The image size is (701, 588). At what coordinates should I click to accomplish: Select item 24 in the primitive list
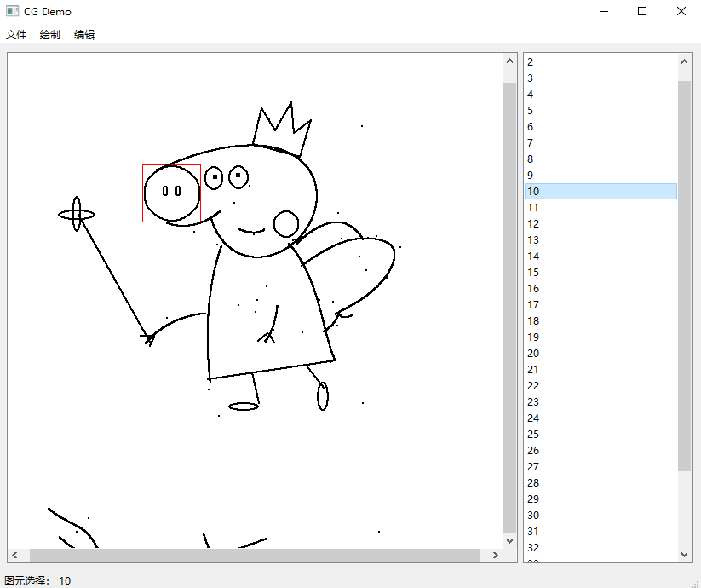(600, 418)
